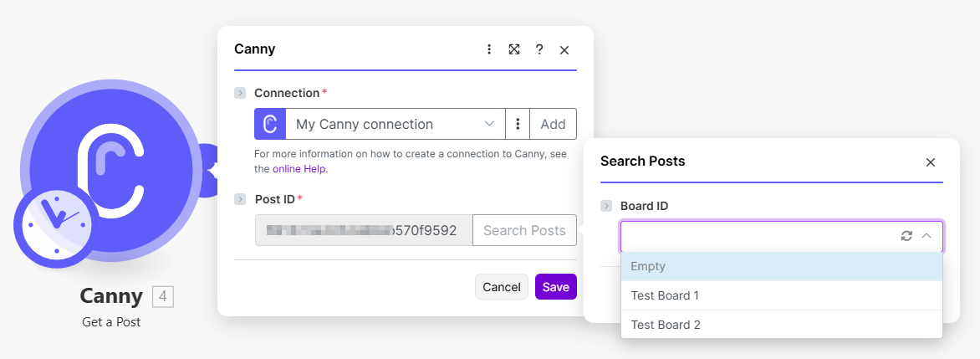Toggle map mode for Board ID field
980x359 pixels.
click(606, 206)
